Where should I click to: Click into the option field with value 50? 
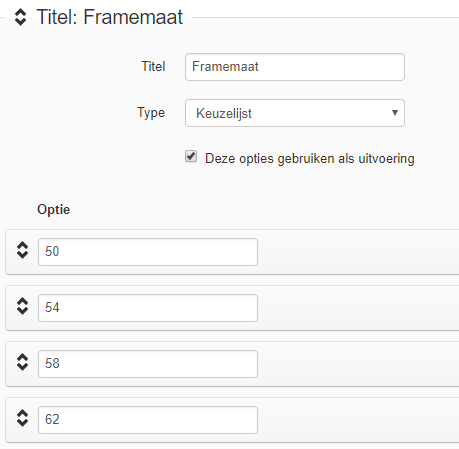click(x=148, y=252)
